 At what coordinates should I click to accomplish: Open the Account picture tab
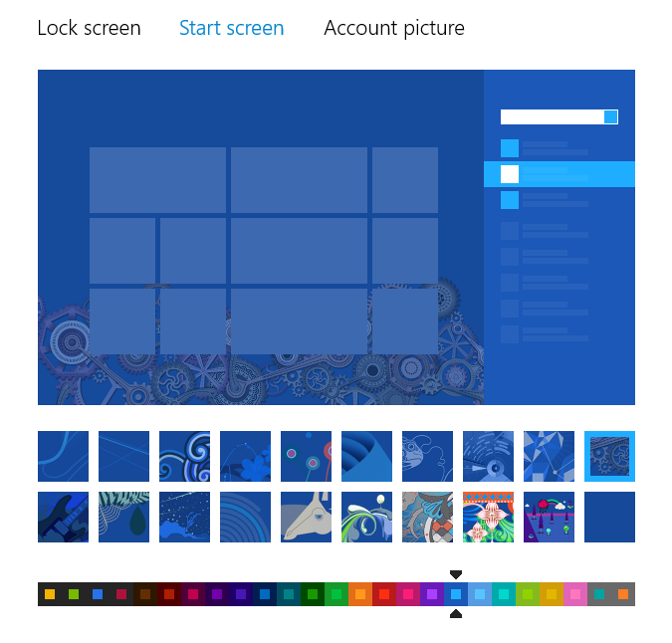[394, 28]
